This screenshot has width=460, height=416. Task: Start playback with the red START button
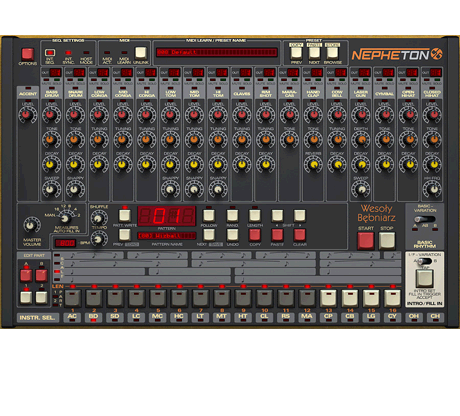coord(366,241)
